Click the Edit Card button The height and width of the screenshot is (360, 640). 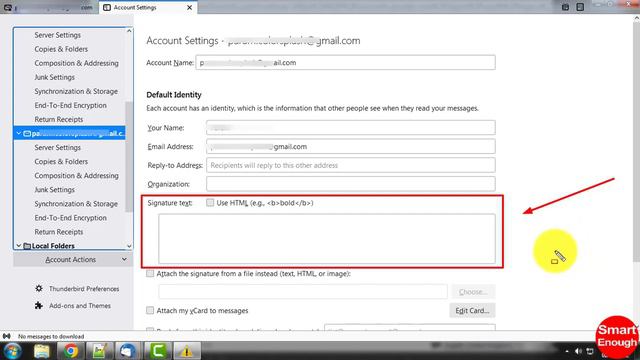point(472,311)
